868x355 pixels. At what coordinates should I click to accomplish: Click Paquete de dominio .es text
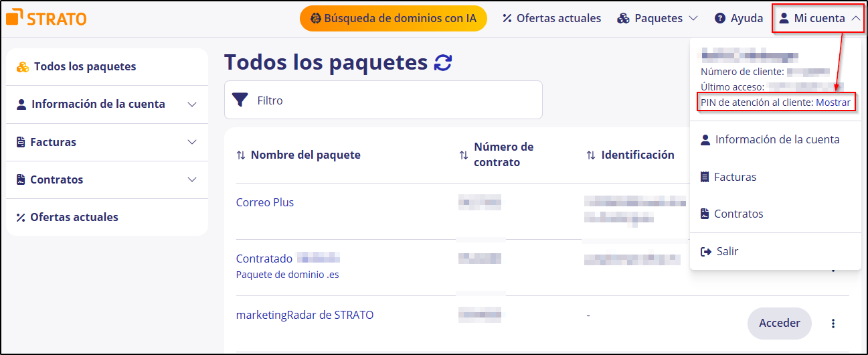point(288,275)
